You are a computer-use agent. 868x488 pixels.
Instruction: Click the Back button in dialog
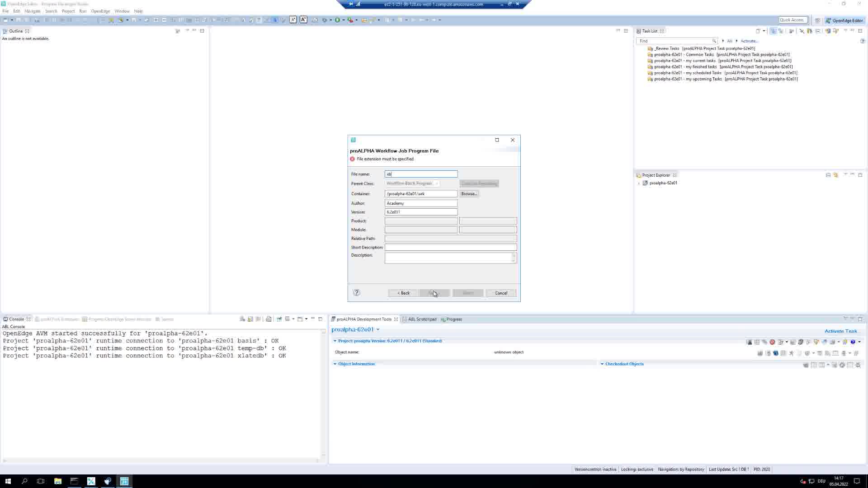tap(403, 293)
